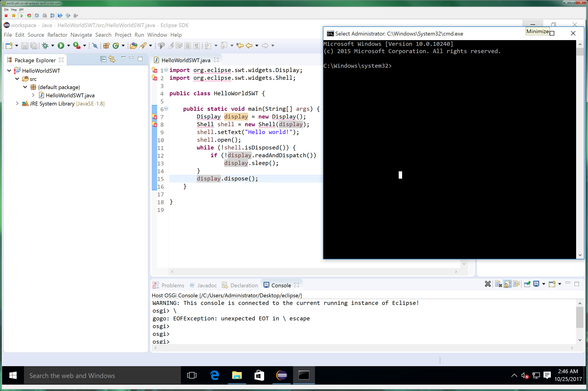Click the Forward navigation arrow
The width and height of the screenshot is (588, 391).
265,46
